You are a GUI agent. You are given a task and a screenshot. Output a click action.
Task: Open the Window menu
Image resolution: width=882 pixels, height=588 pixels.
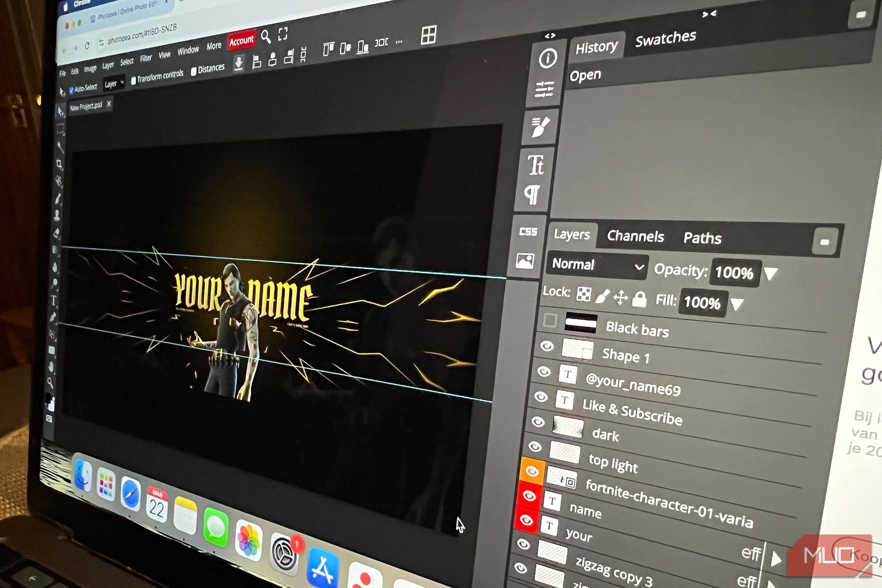(188, 50)
